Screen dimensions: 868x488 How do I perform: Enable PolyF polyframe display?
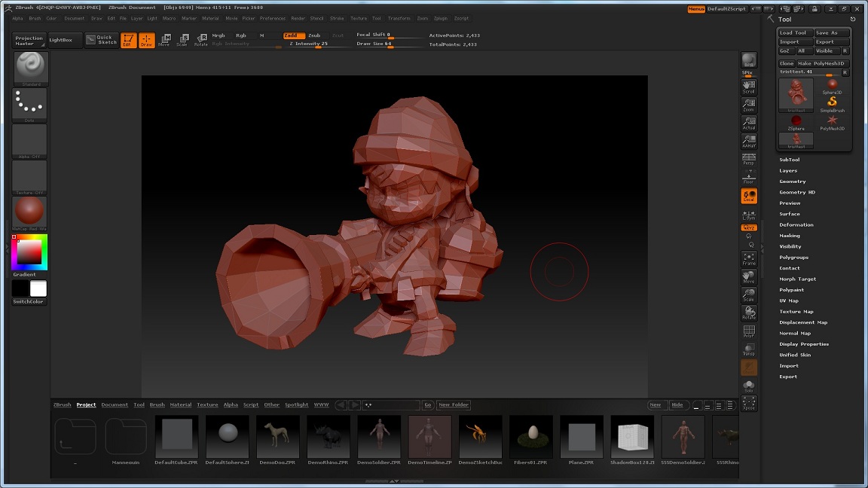[748, 331]
